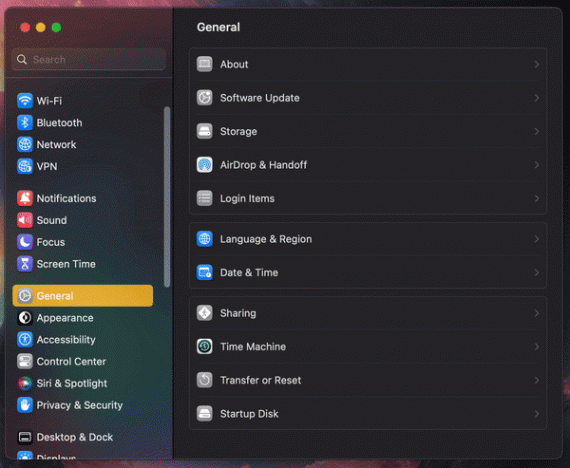The image size is (570, 468).
Task: Select the Screen Time hourglass icon
Action: 25,264
